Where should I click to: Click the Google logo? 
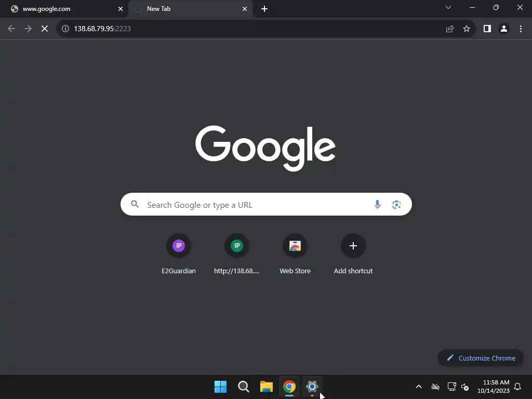coord(265,148)
